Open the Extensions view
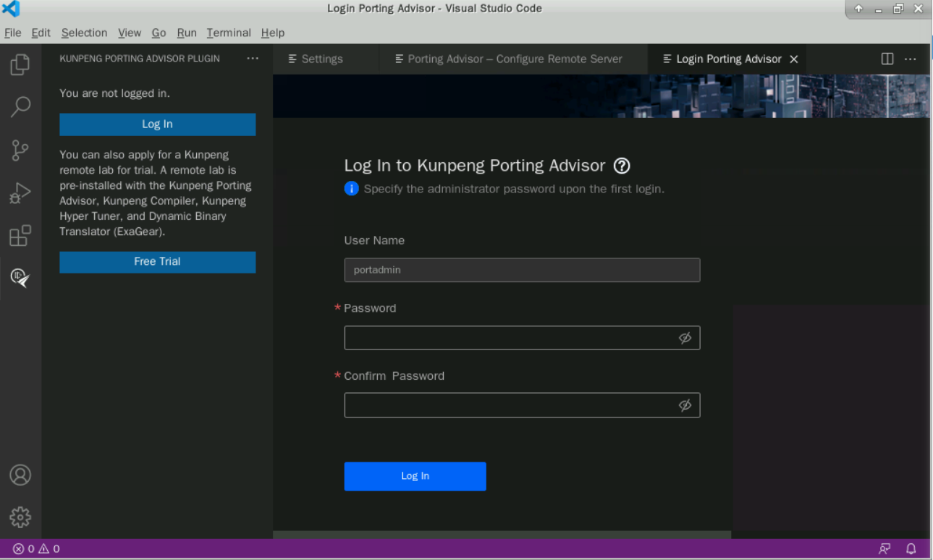Screen dimensions: 933x560 click(20, 235)
